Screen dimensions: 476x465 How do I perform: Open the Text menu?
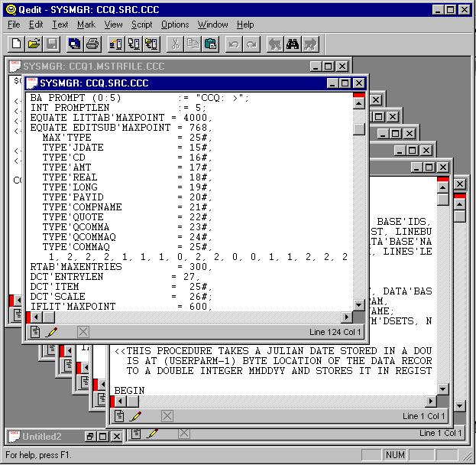[60, 24]
